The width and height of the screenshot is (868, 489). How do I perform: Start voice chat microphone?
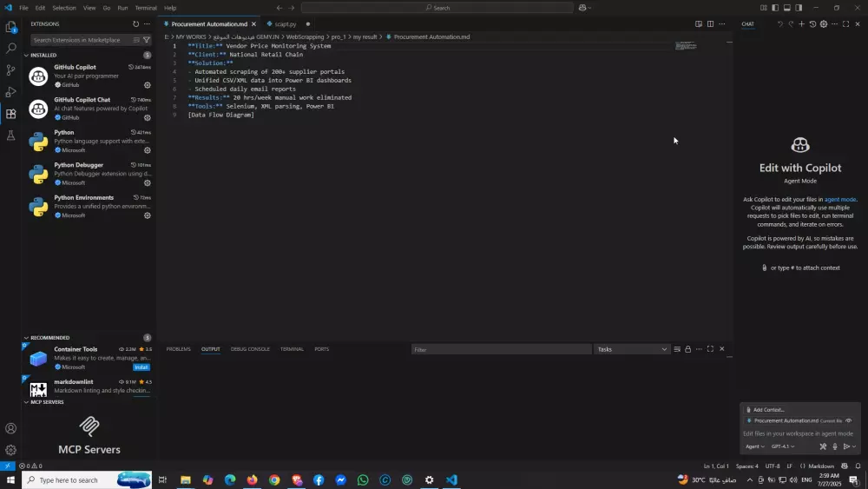[835, 446]
